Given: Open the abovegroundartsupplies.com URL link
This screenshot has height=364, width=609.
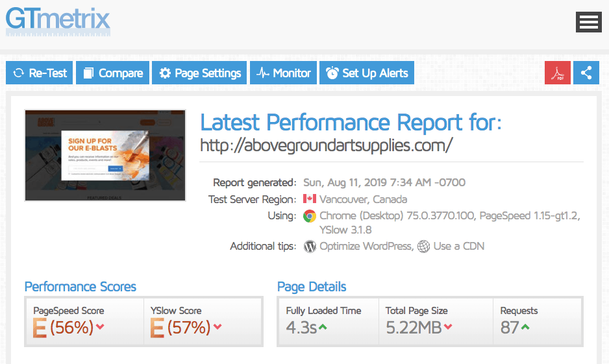Looking at the screenshot, I should pyautogui.click(x=326, y=145).
